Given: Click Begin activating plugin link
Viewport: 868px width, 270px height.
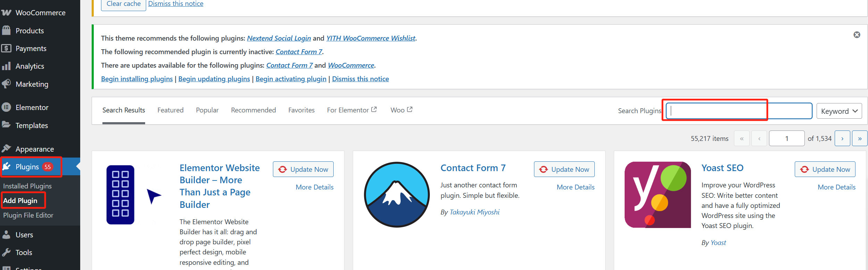Looking at the screenshot, I should coord(291,79).
